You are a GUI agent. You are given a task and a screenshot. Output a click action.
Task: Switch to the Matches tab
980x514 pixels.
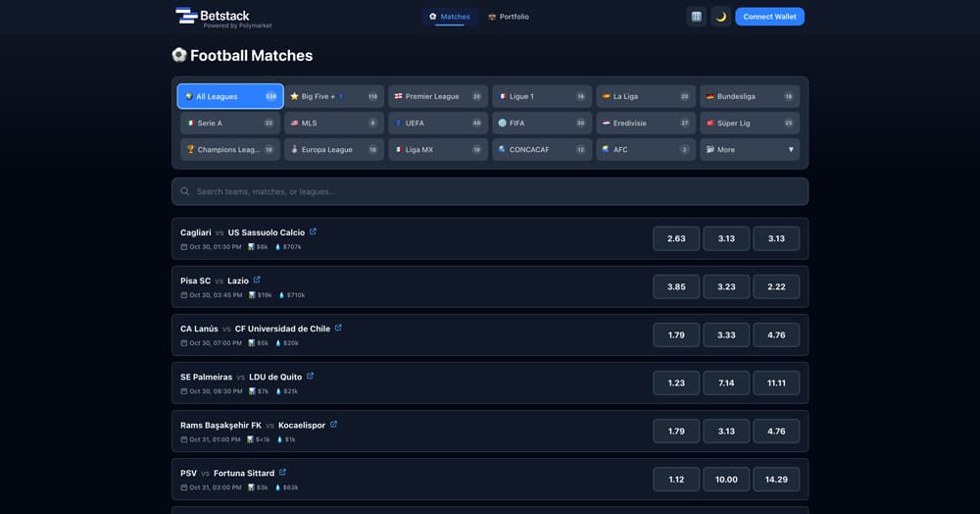pos(450,17)
